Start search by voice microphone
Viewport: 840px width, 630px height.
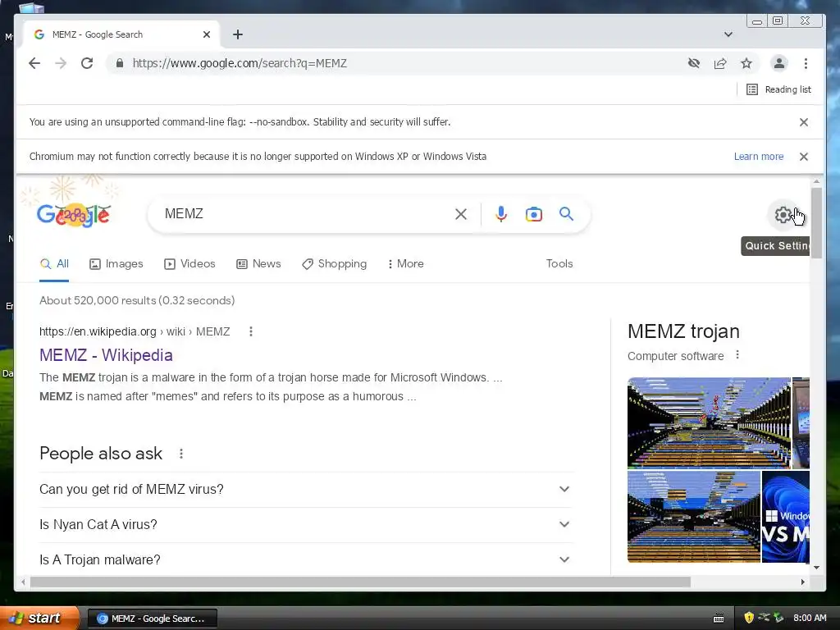[x=501, y=214]
